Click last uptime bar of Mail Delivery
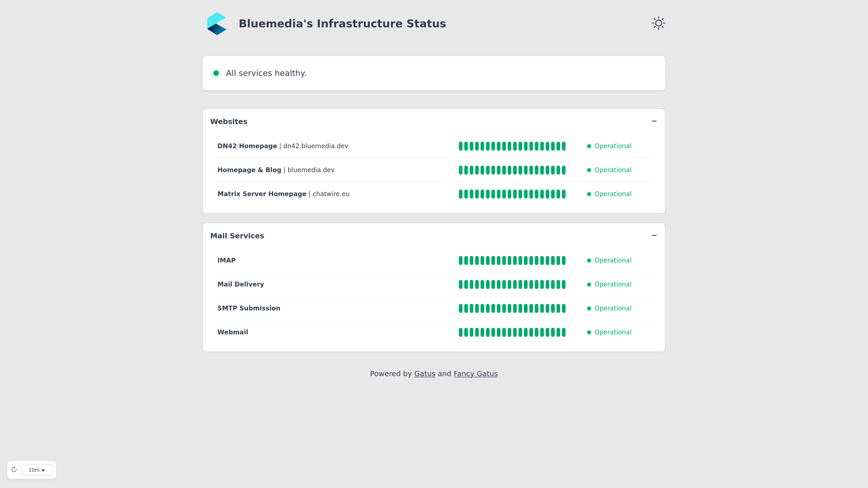Image resolution: width=868 pixels, height=488 pixels. (563, 284)
